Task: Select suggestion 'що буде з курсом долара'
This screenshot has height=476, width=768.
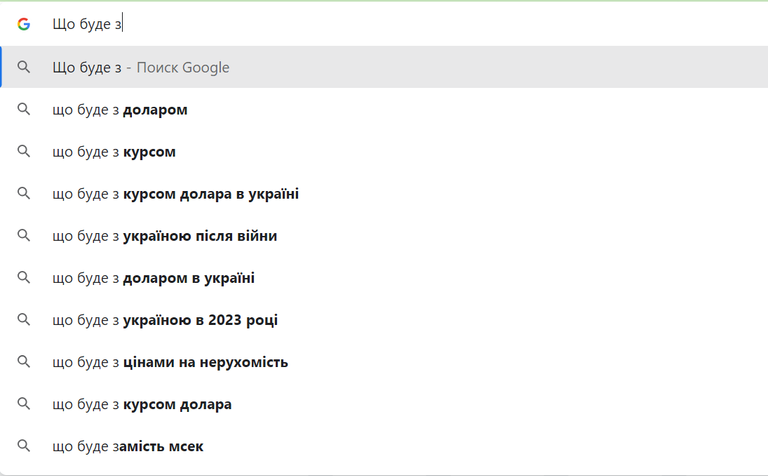Action: coord(384,404)
